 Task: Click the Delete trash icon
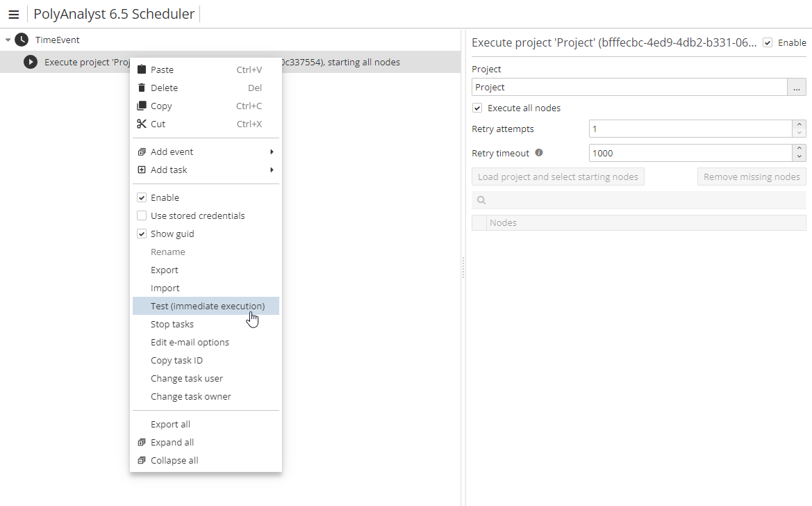click(142, 88)
